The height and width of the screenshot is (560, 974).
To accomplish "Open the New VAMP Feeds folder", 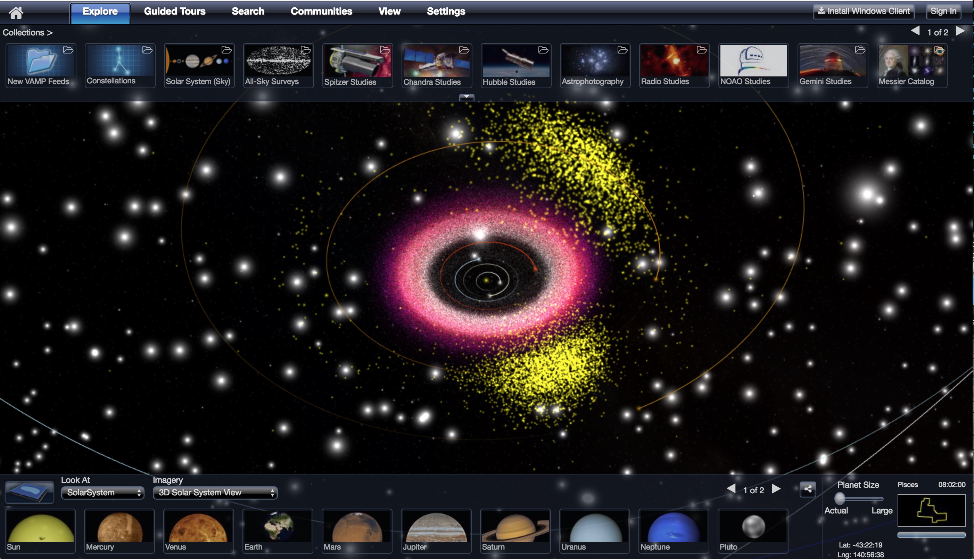I will pos(41,65).
